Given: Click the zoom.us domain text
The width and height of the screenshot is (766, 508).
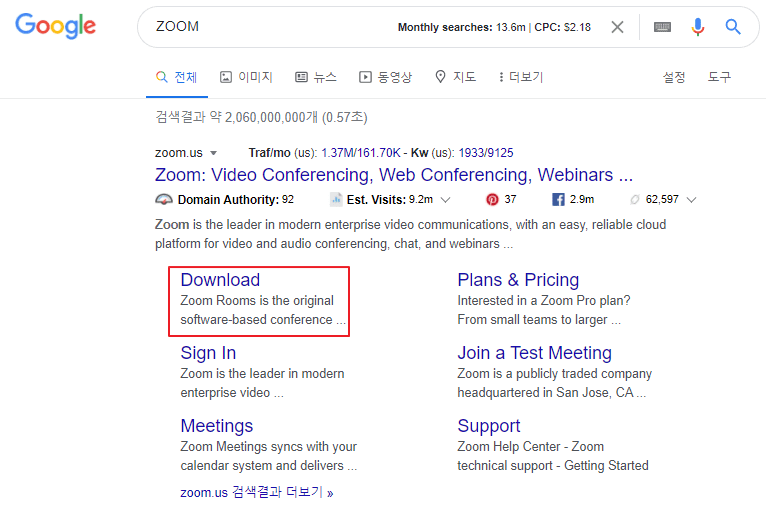Looking at the screenshot, I should (178, 153).
